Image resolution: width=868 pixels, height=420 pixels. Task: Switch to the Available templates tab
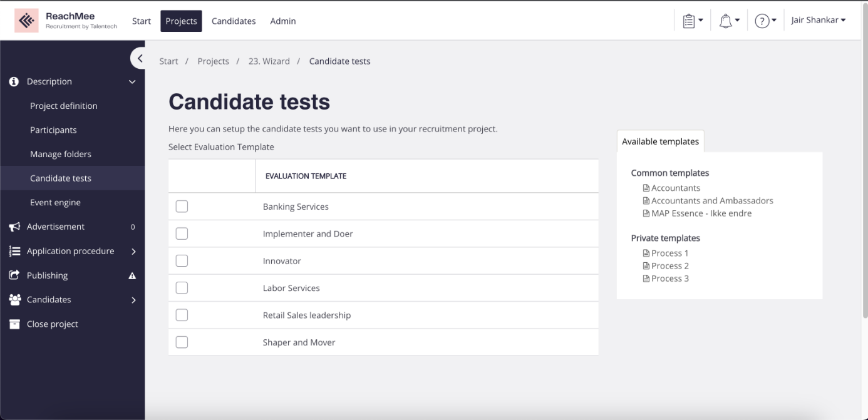[x=660, y=141]
